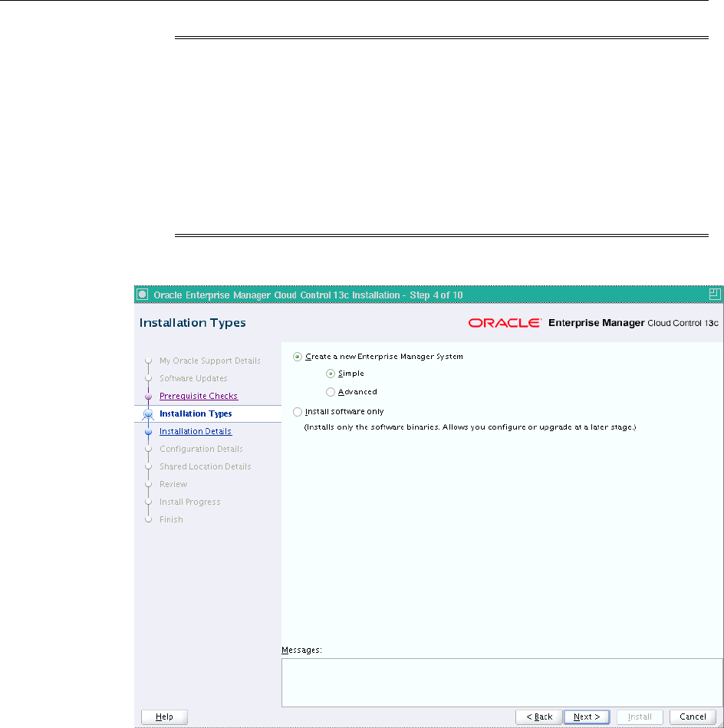Choose the Advanced installation option
724x728 pixels.
point(331,392)
